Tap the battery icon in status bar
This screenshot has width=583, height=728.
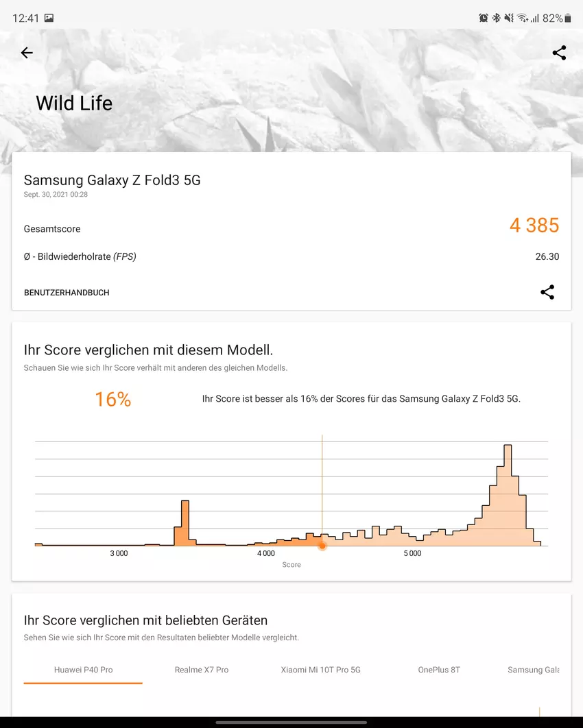(568, 18)
